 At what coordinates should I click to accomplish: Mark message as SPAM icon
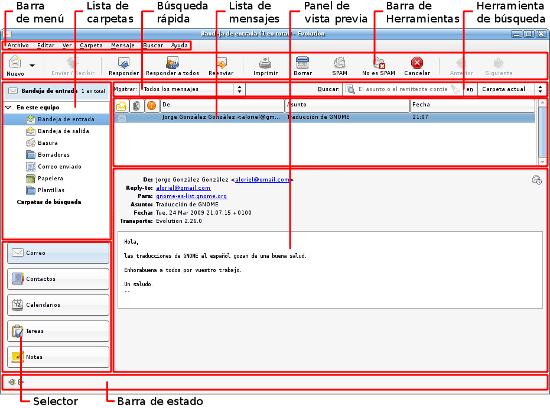(339, 63)
